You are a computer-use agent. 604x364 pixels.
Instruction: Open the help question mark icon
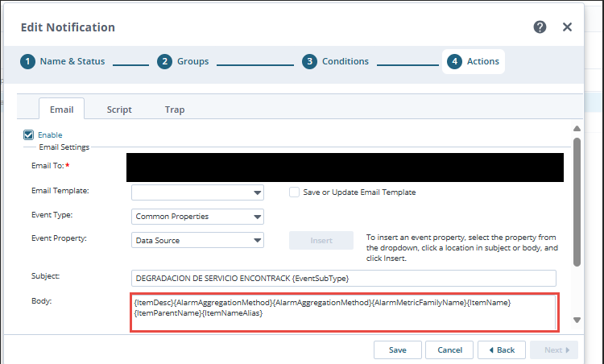(540, 27)
